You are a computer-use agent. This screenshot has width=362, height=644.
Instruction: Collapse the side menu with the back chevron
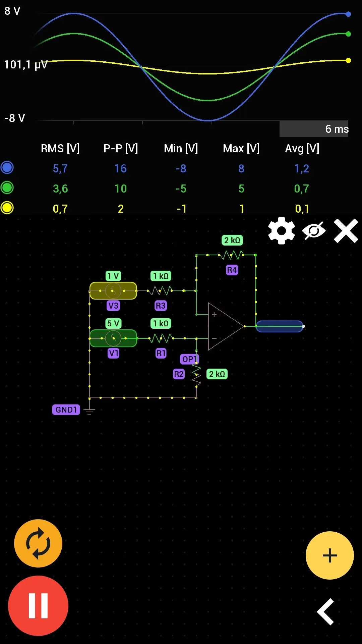click(x=326, y=612)
